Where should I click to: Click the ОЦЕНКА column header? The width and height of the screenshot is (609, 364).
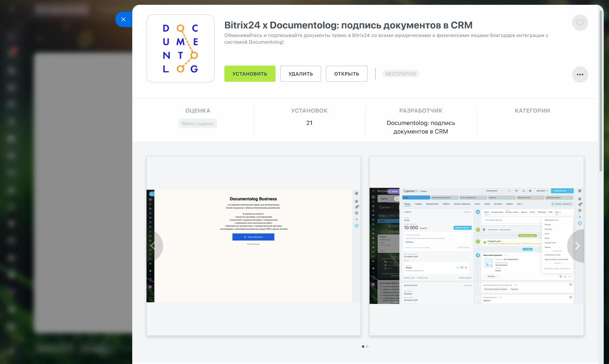coord(198,111)
